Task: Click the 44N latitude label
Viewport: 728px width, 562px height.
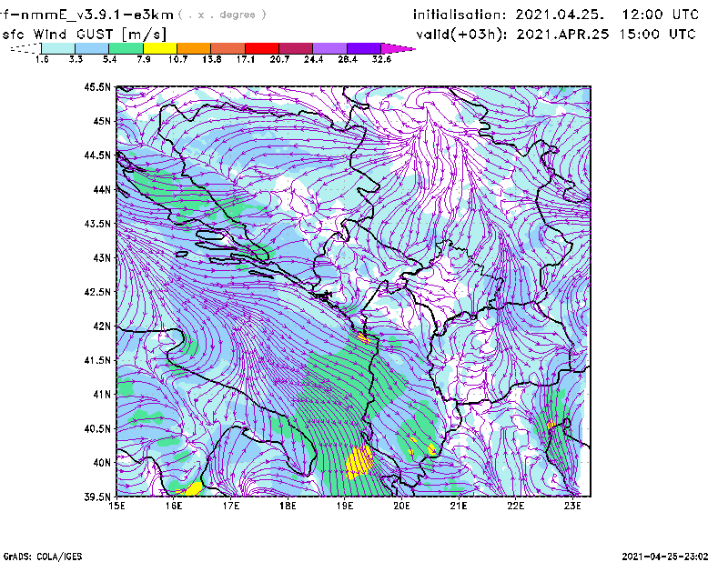Action: 102,189
